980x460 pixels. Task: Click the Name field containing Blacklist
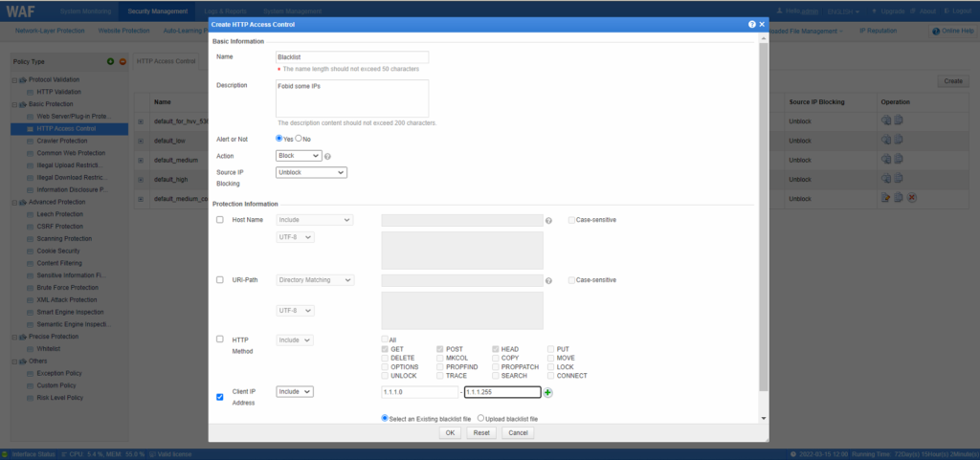point(352,56)
